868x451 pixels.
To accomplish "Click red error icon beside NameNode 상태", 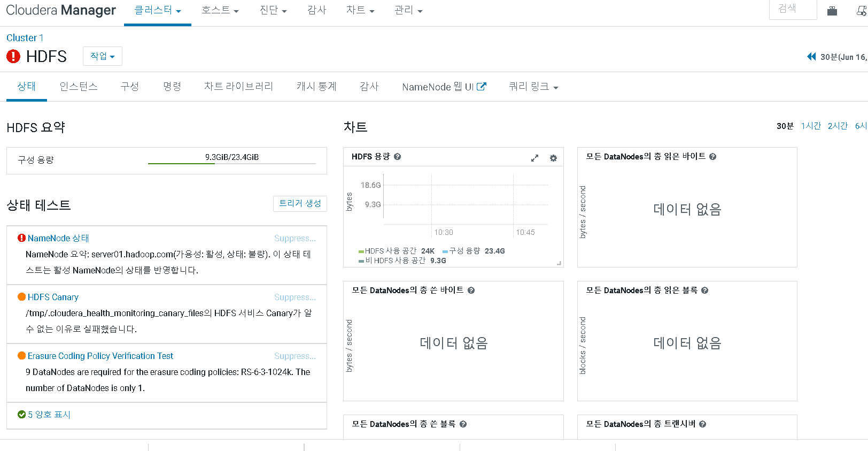I will point(21,238).
